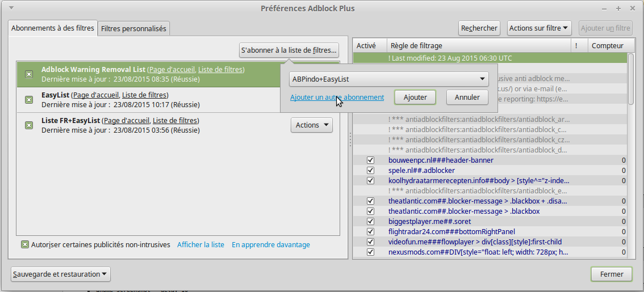
Task: Uncheck theatlantic.com .blackbox + .disa... filter
Action: (370, 201)
